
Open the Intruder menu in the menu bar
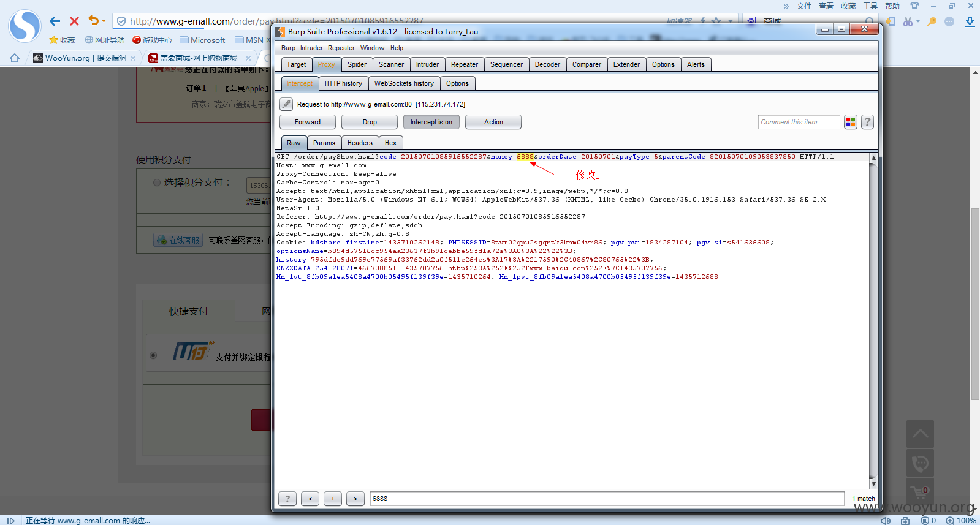click(x=311, y=48)
